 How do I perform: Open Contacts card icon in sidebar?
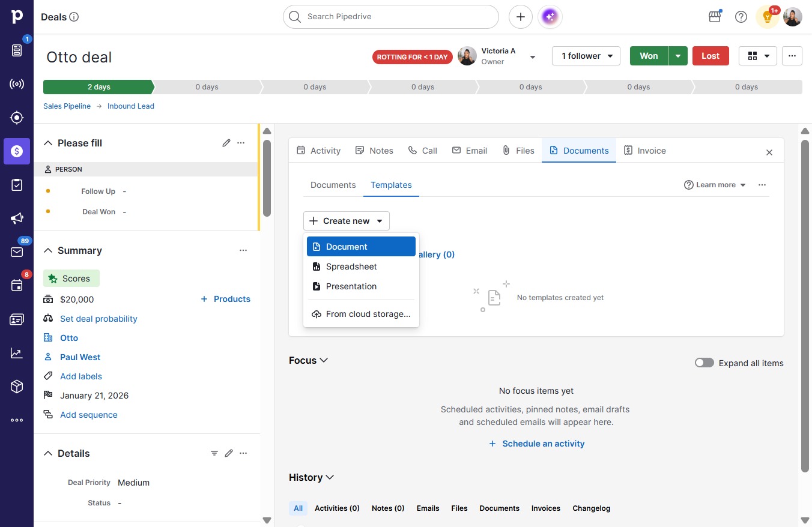(17, 319)
